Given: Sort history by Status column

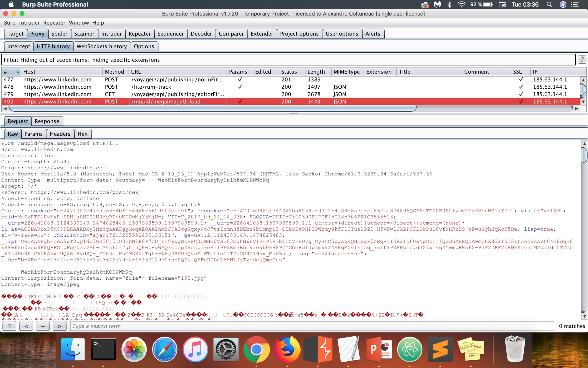Looking at the screenshot, I should click(292, 72).
